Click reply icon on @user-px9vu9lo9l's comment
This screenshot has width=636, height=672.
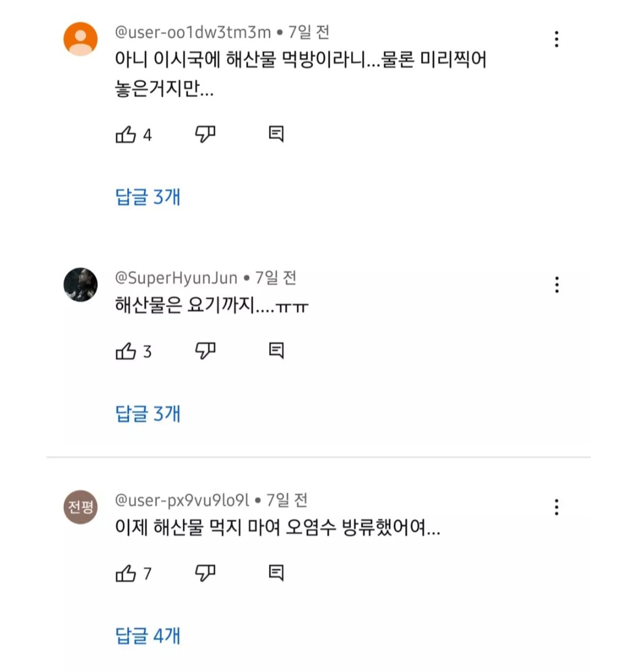click(x=276, y=572)
